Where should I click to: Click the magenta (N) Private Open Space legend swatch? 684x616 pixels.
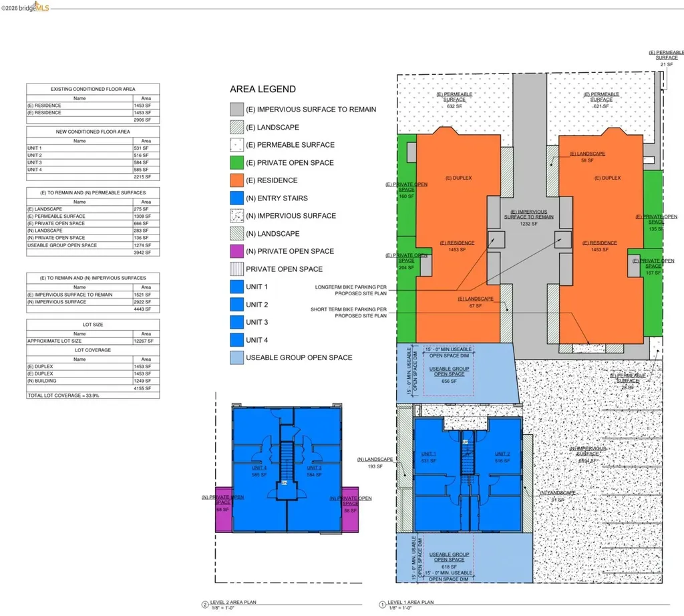pyautogui.click(x=236, y=251)
